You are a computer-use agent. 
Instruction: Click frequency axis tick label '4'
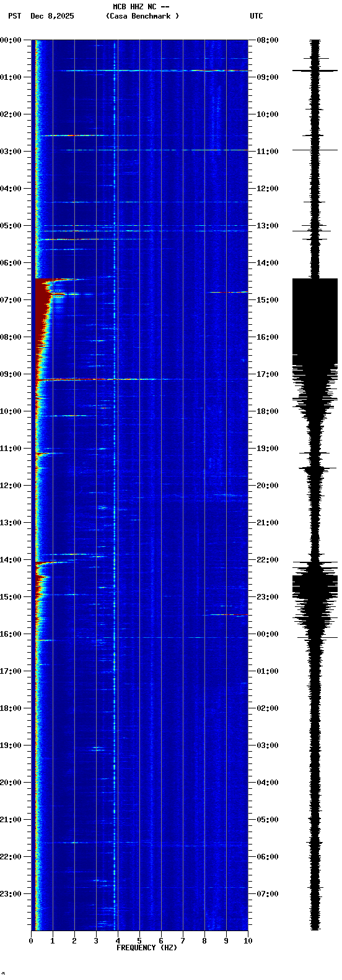118,941
